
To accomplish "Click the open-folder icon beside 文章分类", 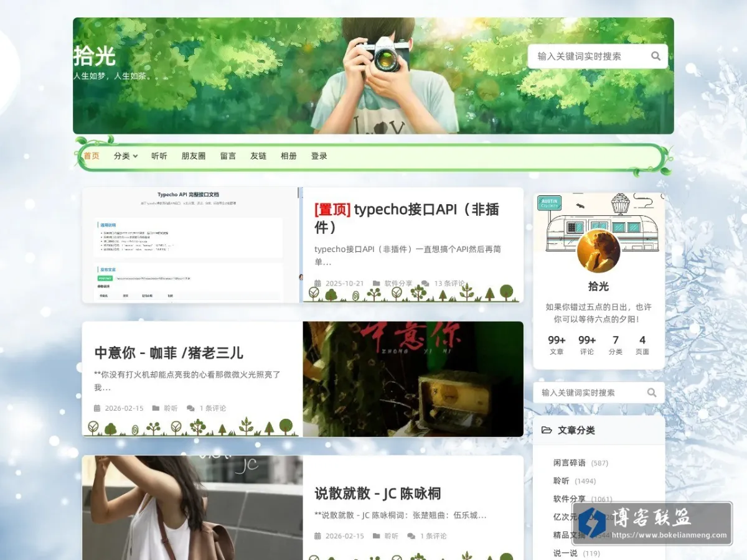I will [x=547, y=430].
